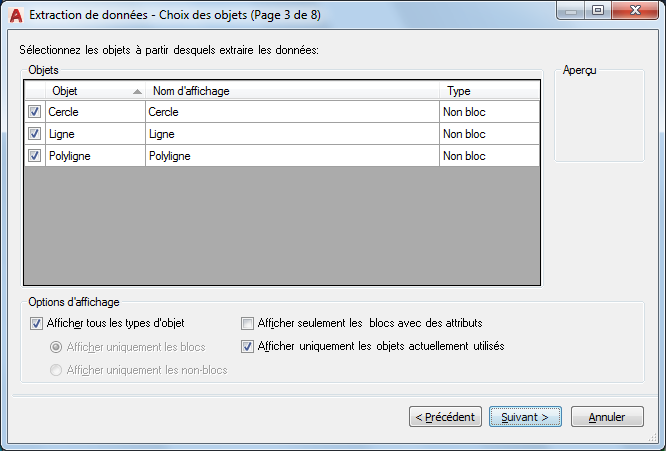Select 'Afficher uniquement les blocs' radio button

(x=57, y=346)
